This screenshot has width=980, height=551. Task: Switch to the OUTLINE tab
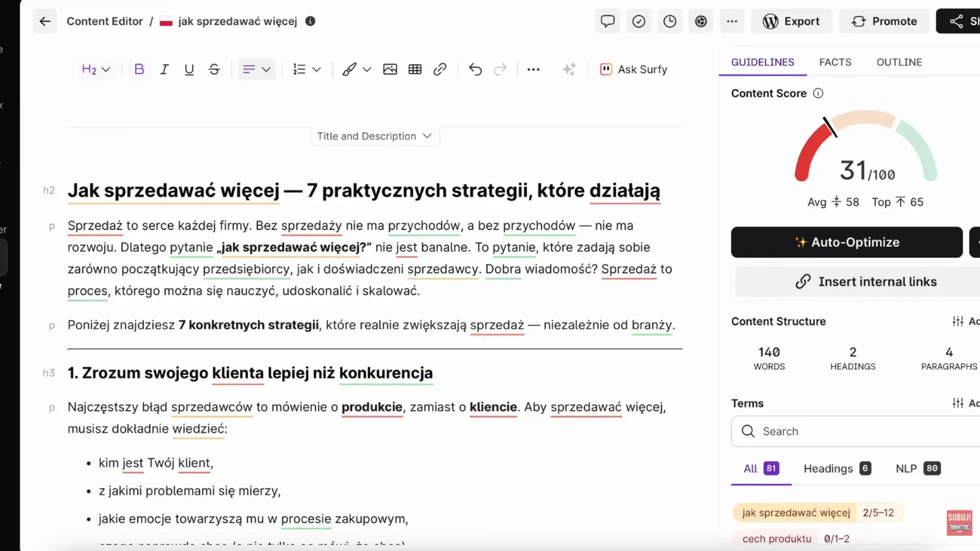[x=899, y=62]
